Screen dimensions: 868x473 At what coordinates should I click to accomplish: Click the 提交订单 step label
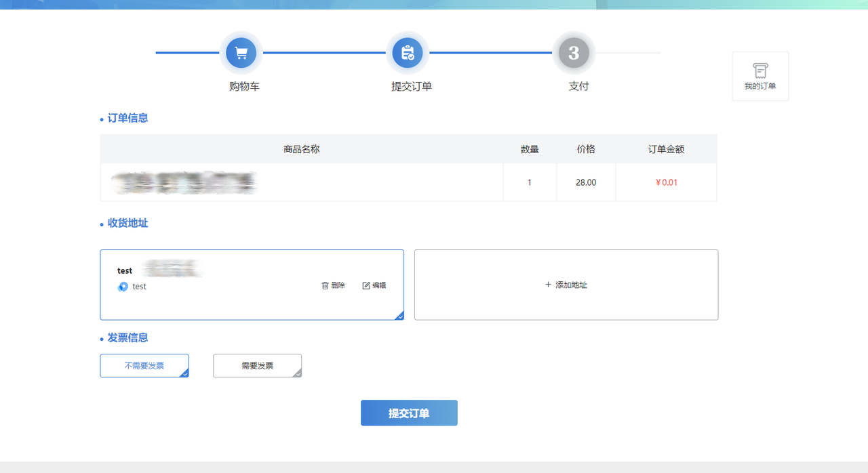[412, 87]
